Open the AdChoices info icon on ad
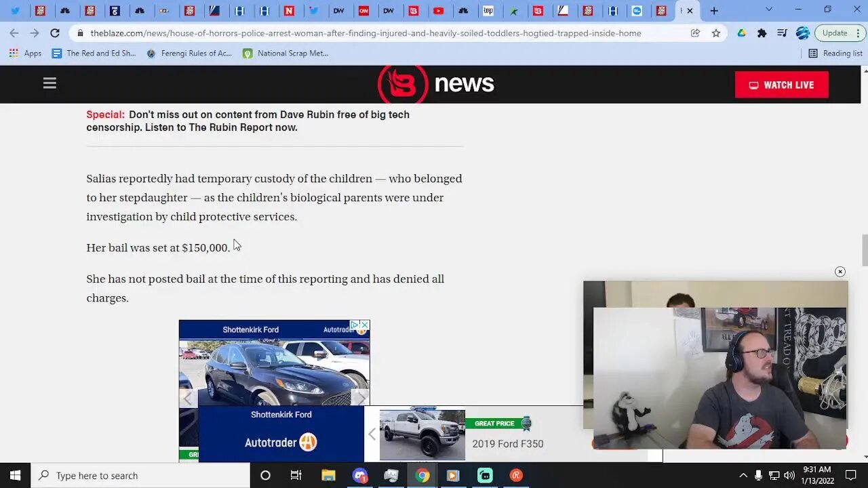The image size is (868, 488). click(x=354, y=325)
